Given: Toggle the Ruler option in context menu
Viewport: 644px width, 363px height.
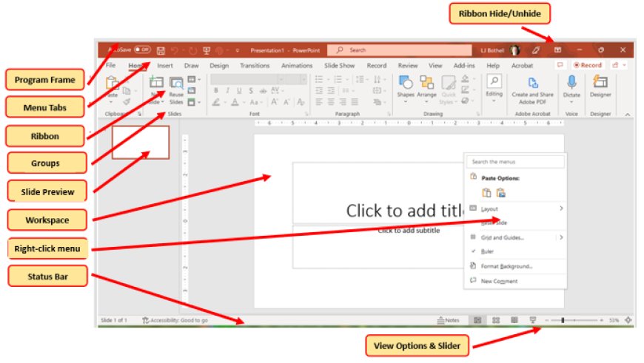Looking at the screenshot, I should point(487,251).
